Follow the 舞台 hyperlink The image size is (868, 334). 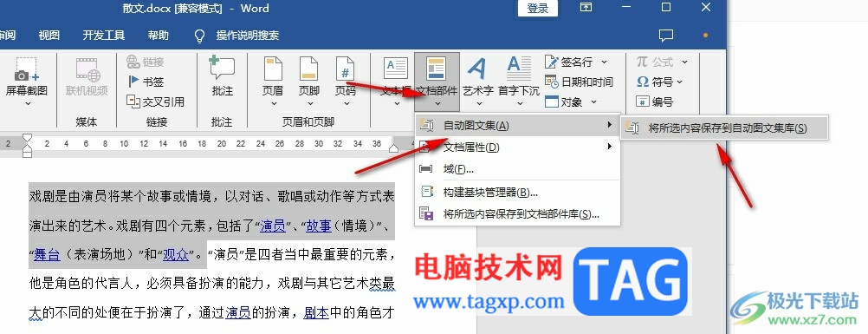point(47,255)
